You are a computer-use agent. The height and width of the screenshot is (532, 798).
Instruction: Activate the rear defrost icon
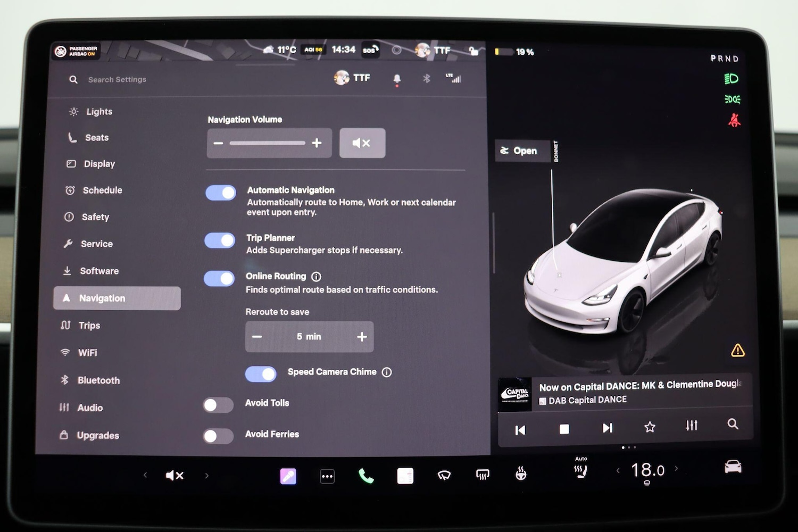pyautogui.click(x=481, y=475)
